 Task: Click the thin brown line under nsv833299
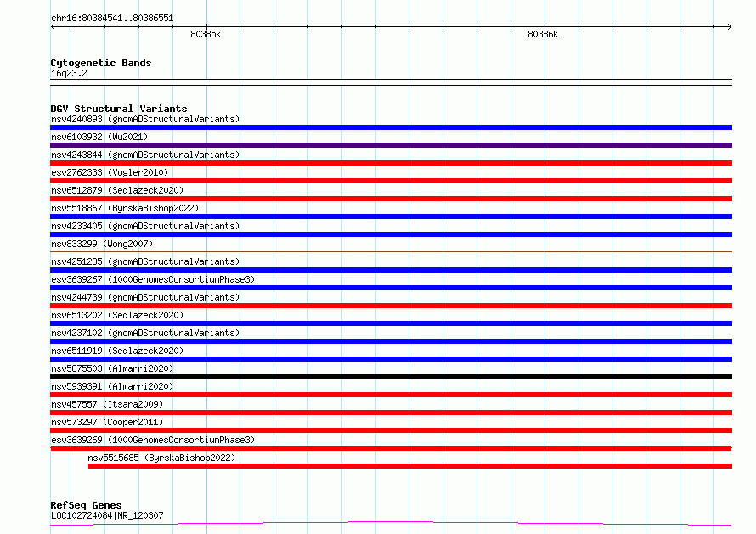click(391, 251)
